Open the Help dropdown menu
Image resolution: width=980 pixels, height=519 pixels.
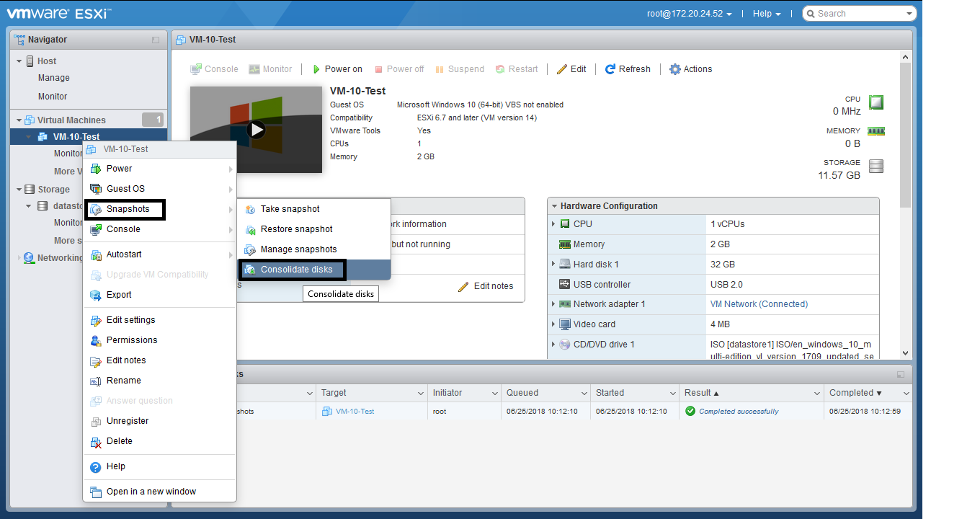(x=766, y=14)
